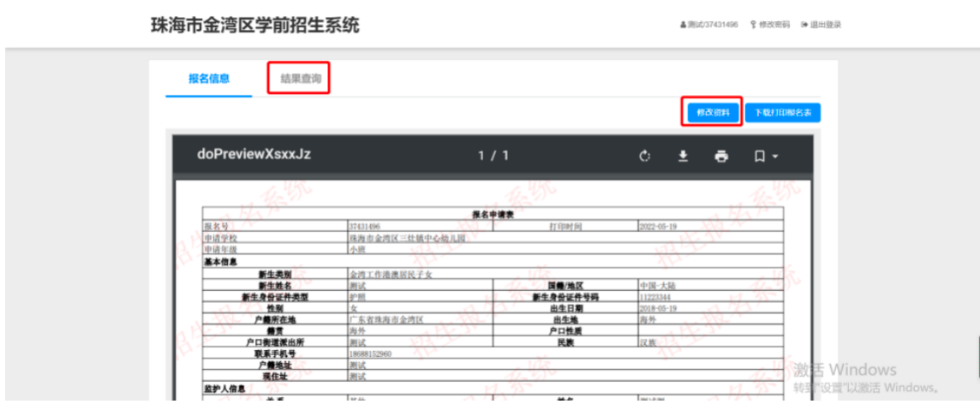Image resolution: width=980 pixels, height=404 pixels.
Task: Select the phone number 18688152960 cell
Action: click(x=371, y=353)
